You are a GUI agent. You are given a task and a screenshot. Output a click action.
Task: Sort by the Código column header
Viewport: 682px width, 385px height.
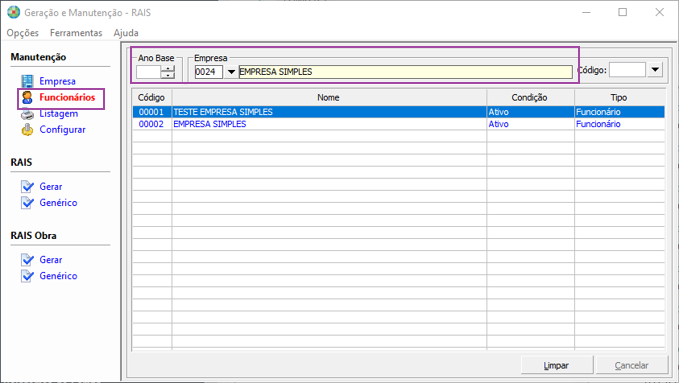tap(151, 97)
